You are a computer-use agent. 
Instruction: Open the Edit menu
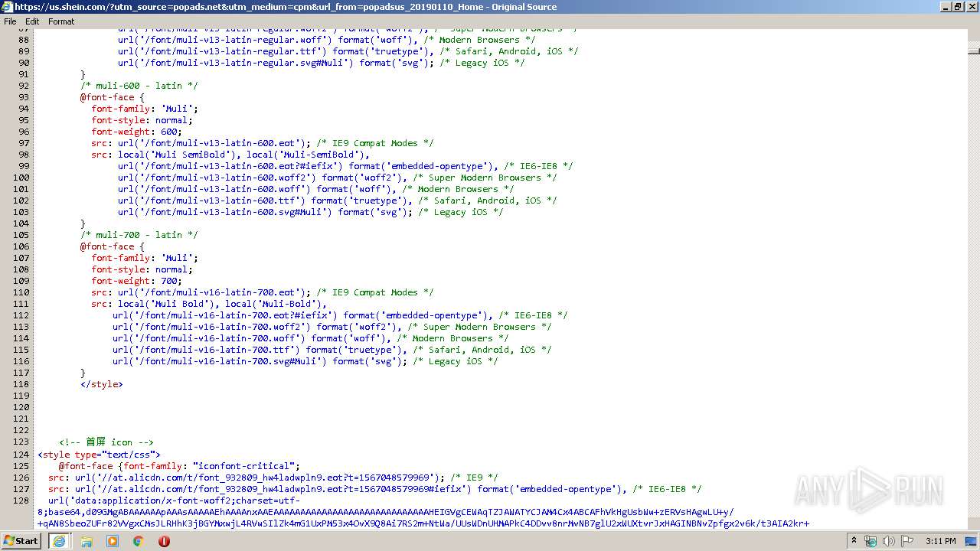[x=32, y=21]
